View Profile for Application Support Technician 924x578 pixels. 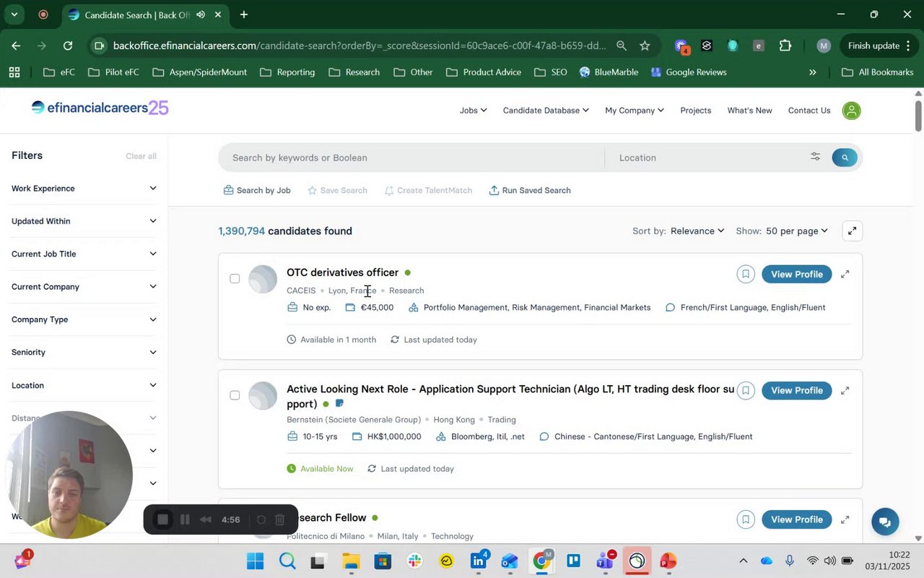pos(796,390)
